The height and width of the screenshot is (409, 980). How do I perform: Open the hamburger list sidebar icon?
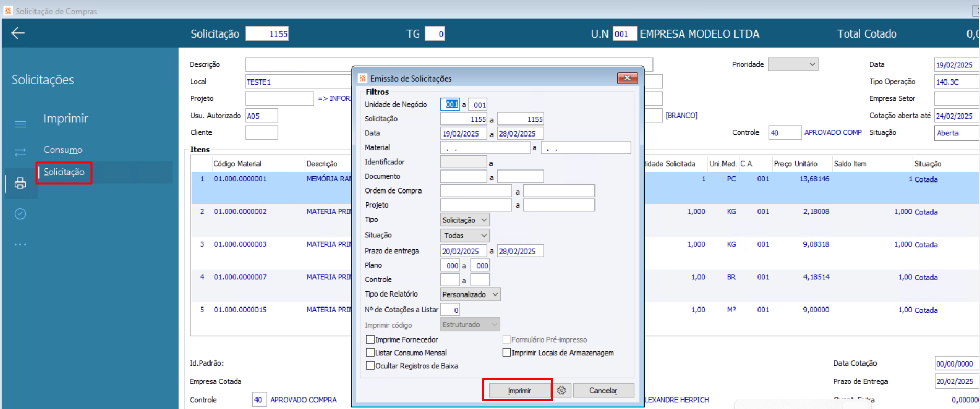pos(20,124)
